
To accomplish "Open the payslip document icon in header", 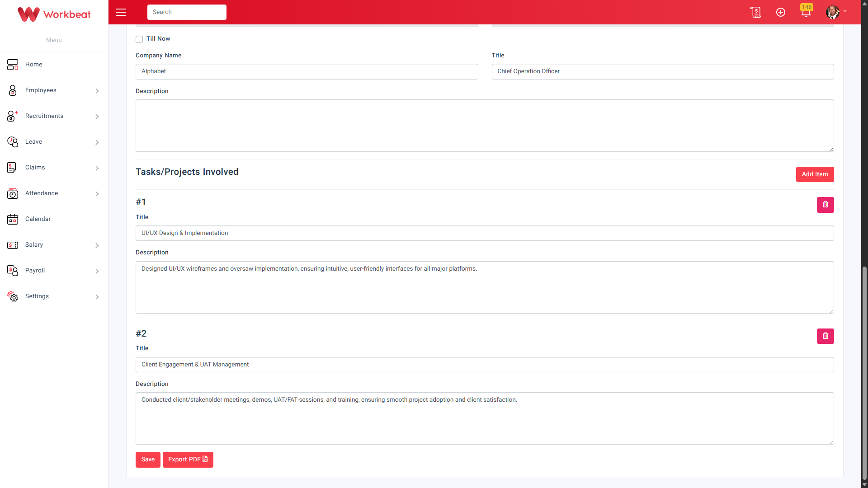I will click(x=755, y=12).
